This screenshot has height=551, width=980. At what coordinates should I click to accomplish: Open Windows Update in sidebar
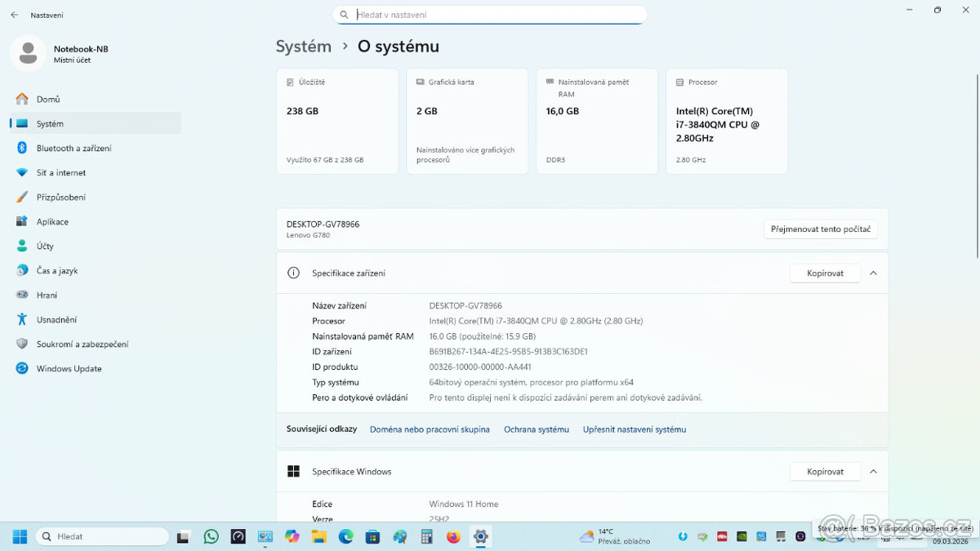[96, 368]
